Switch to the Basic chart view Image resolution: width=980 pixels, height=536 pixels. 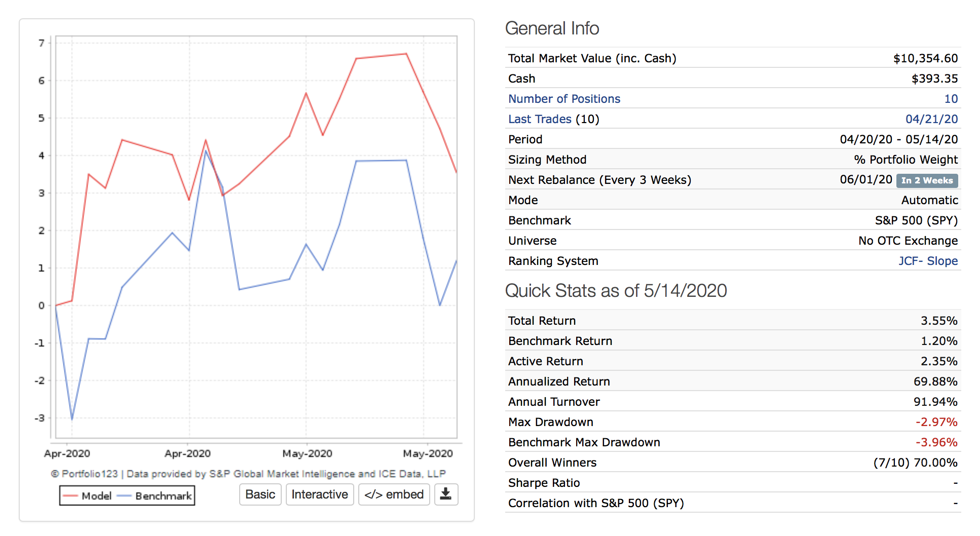(260, 494)
